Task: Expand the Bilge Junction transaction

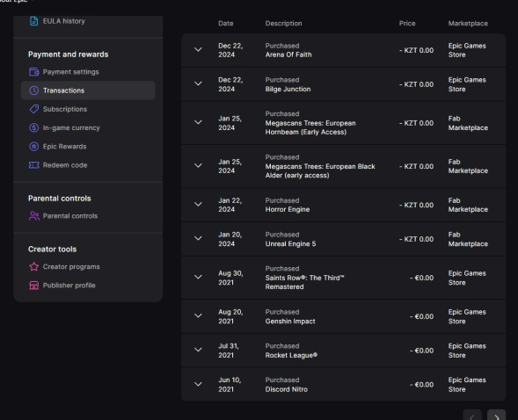Action: (x=198, y=84)
